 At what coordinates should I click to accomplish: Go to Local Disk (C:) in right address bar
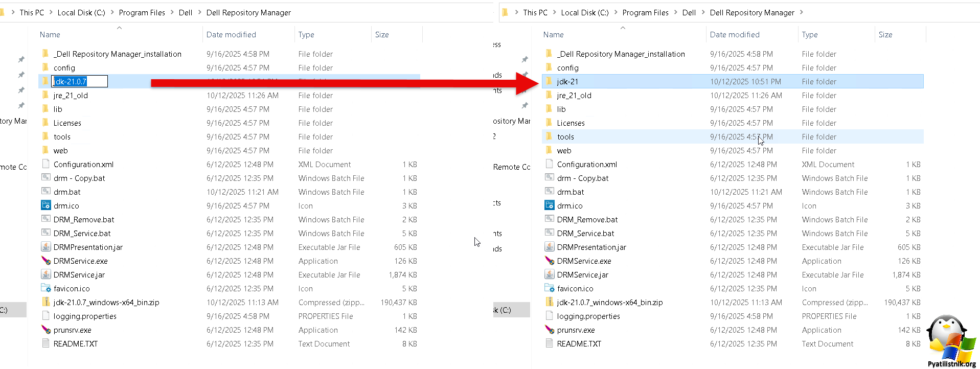click(x=584, y=12)
